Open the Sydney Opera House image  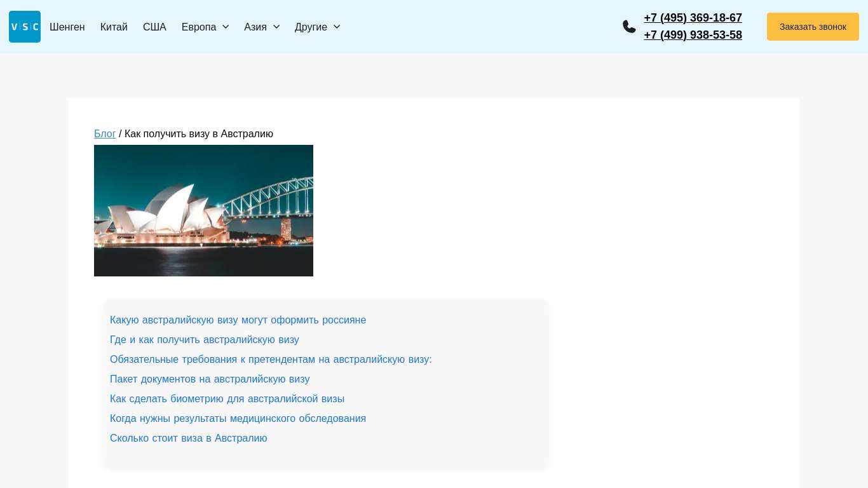[203, 210]
